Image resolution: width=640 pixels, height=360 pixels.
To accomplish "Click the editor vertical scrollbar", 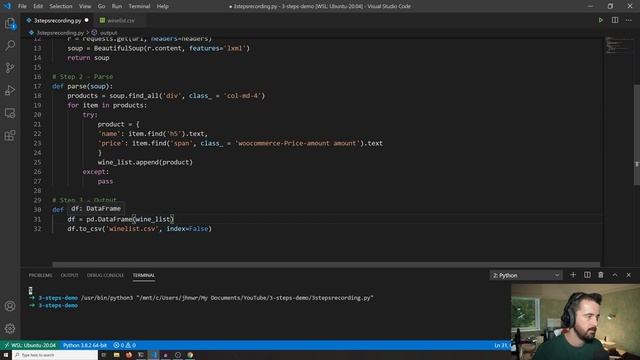I will tap(636, 135).
